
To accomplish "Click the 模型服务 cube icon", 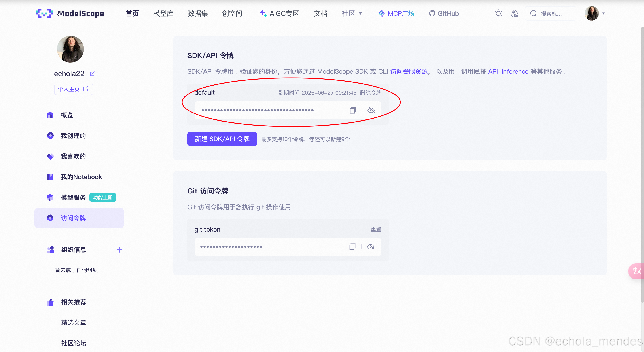I will point(50,197).
